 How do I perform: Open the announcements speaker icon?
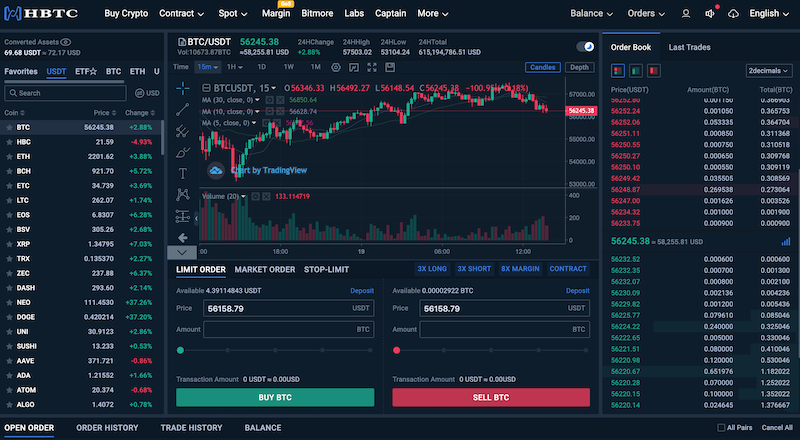(x=710, y=14)
